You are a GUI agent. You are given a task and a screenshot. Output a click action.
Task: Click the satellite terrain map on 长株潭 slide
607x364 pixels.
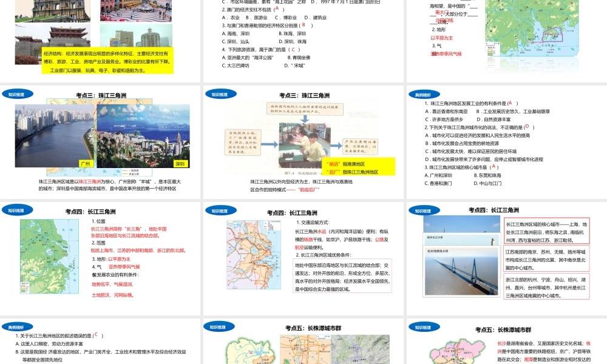(361, 349)
